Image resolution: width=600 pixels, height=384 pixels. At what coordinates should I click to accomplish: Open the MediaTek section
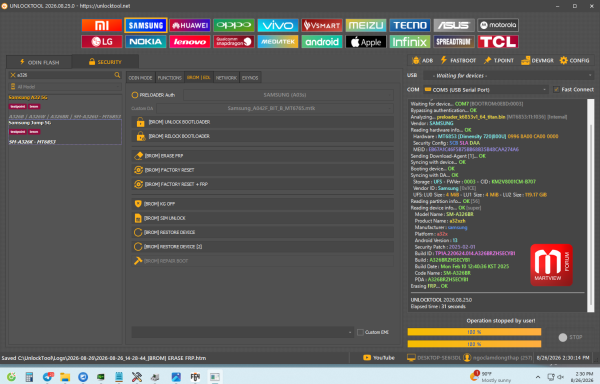[278, 42]
